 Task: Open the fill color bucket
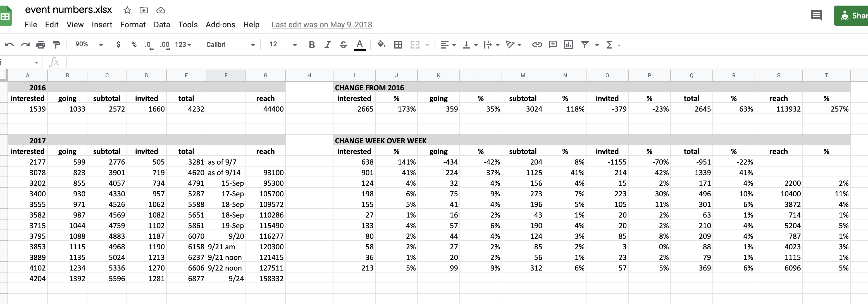[x=381, y=44]
